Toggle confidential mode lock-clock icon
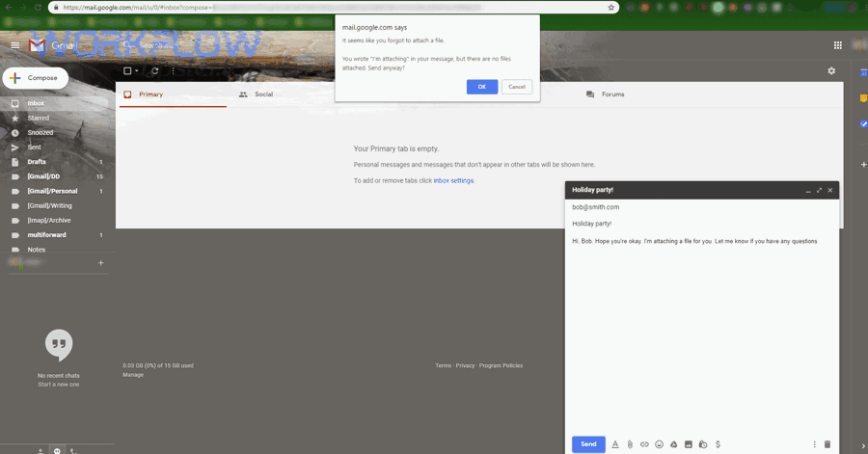Screen dimensions: 868x454 (x=703, y=444)
